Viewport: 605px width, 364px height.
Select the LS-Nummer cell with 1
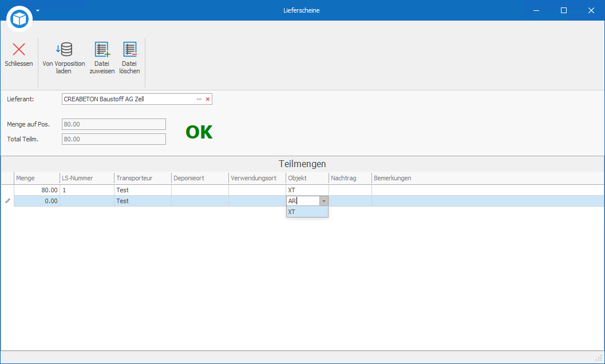pos(87,191)
